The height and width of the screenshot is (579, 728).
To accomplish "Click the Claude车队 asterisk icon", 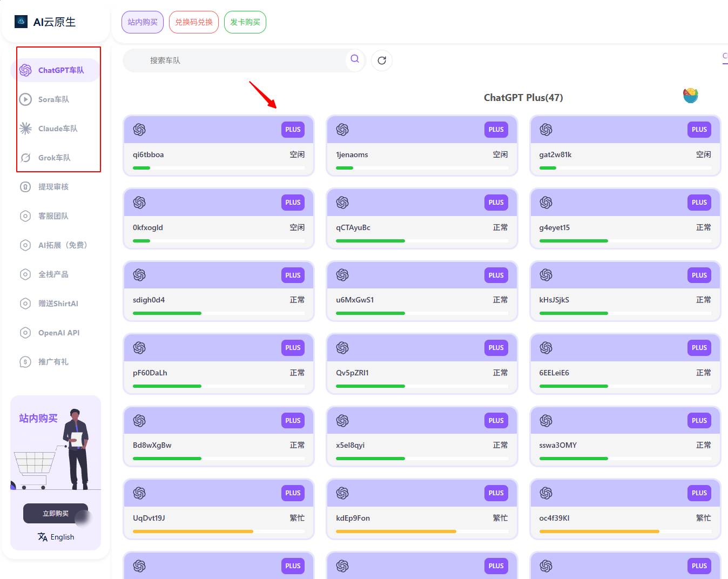I will pyautogui.click(x=25, y=129).
